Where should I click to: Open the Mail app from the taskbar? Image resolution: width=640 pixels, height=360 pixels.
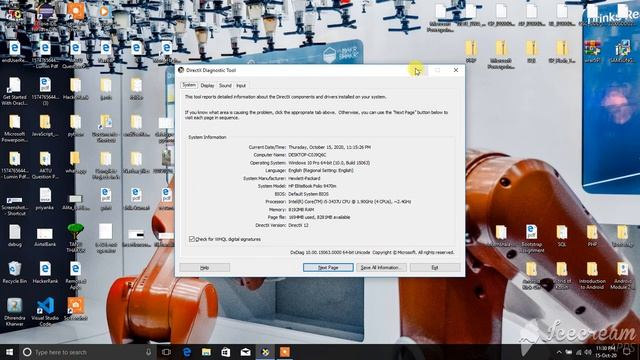click(x=245, y=352)
